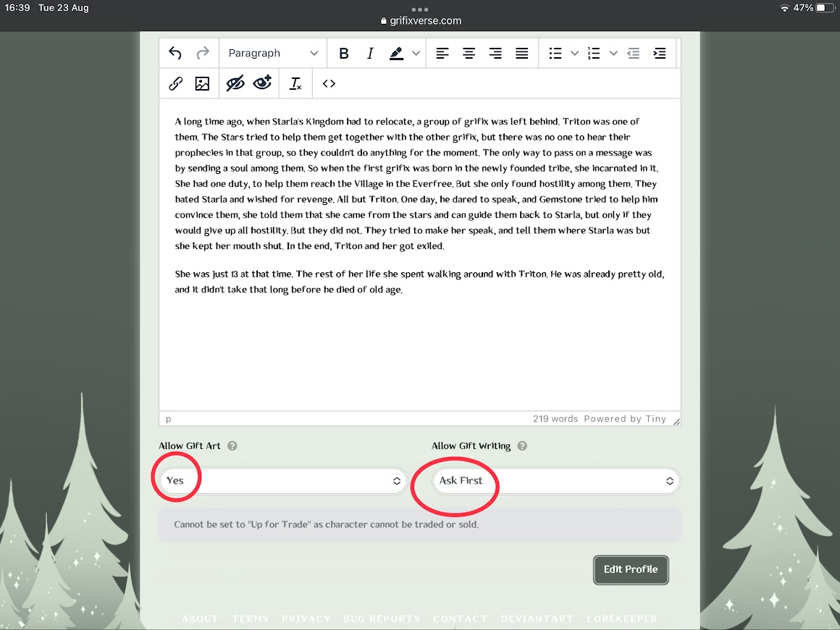Expand the Allow Gift Writing dropdown
Screen dimensions: 840x630
point(555,481)
